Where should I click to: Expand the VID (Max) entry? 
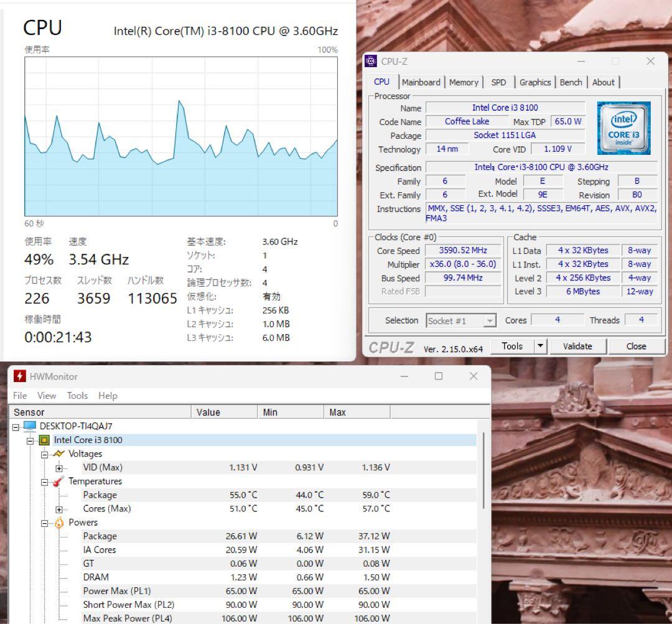tap(58, 467)
